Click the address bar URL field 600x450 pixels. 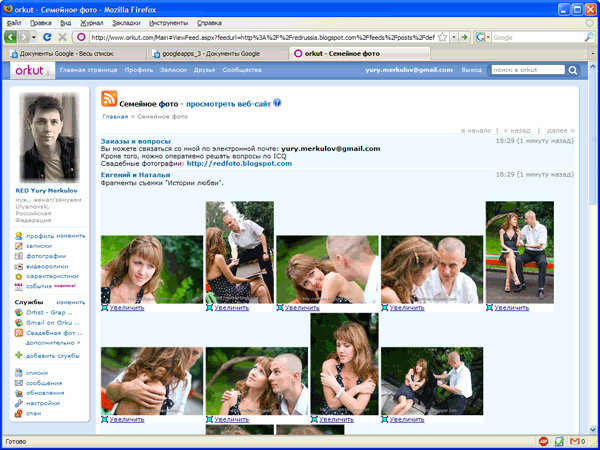point(263,37)
